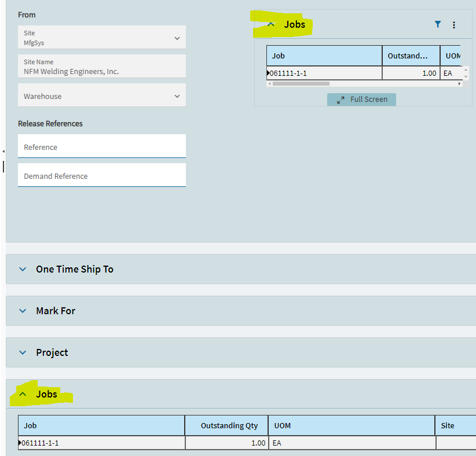This screenshot has width=476, height=456.
Task: Click the Outstand... column header in upper grid
Action: click(411, 56)
